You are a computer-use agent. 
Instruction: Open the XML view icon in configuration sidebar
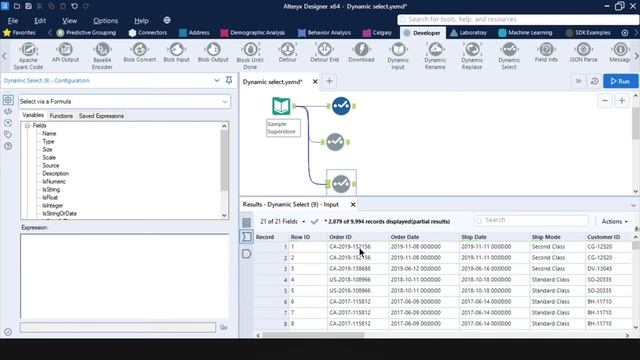[8, 111]
